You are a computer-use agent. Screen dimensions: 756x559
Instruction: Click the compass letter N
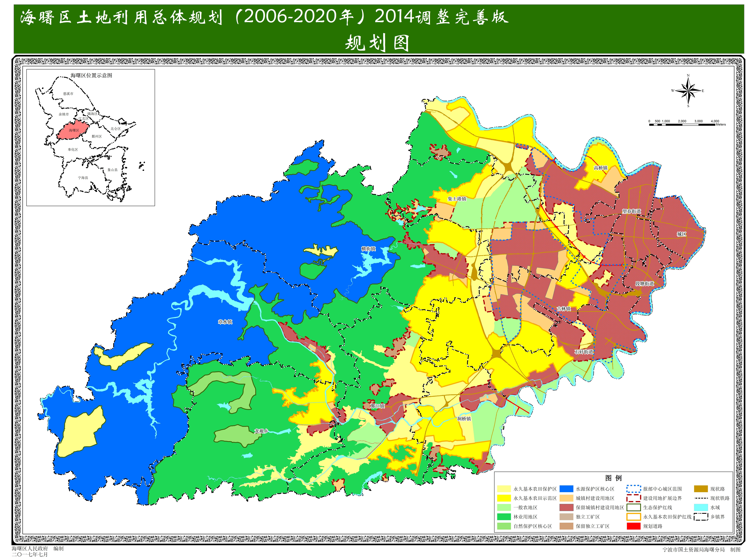(688, 75)
